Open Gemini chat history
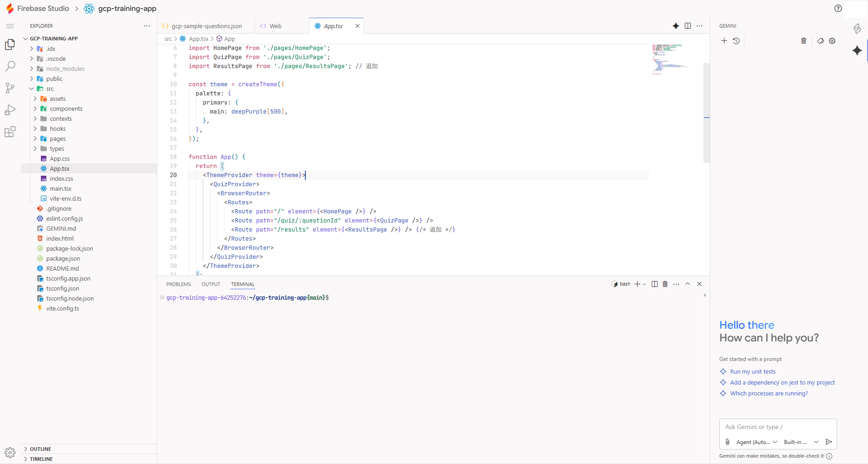This screenshot has height=464, width=868. (736, 41)
